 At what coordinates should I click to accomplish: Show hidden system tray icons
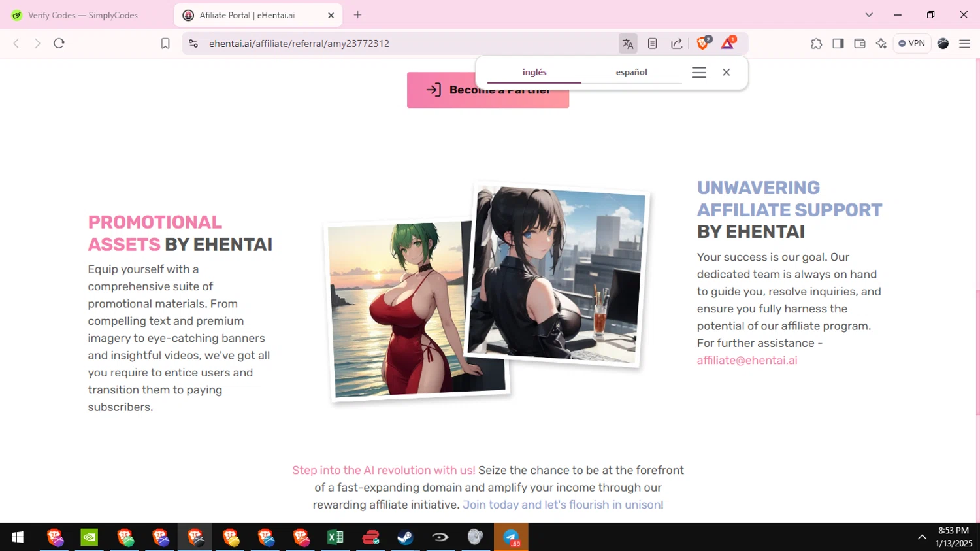click(x=922, y=537)
